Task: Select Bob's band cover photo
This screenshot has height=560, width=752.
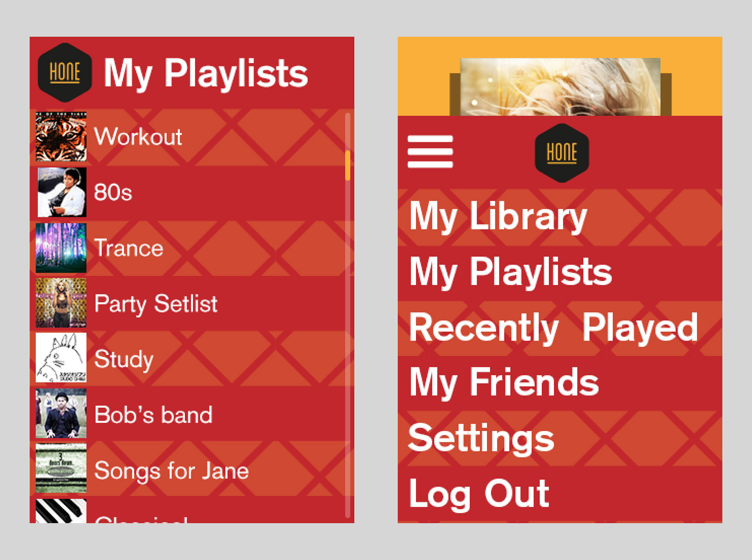Action: coord(61,413)
